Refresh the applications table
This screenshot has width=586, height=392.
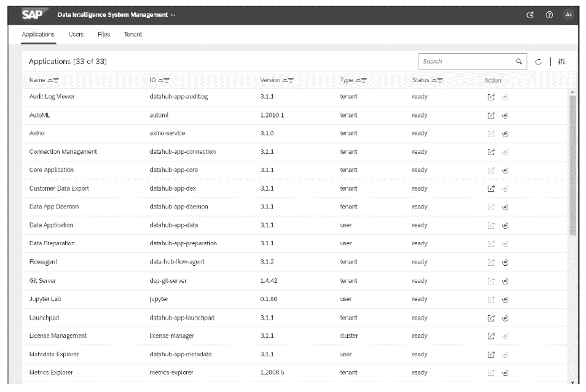pyautogui.click(x=538, y=62)
